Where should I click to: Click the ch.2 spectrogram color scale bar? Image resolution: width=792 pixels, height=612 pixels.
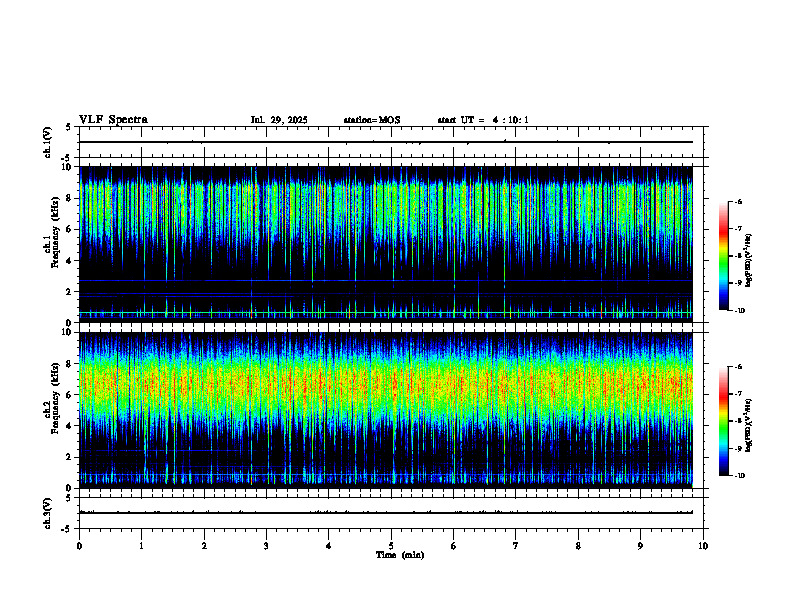pos(724,421)
